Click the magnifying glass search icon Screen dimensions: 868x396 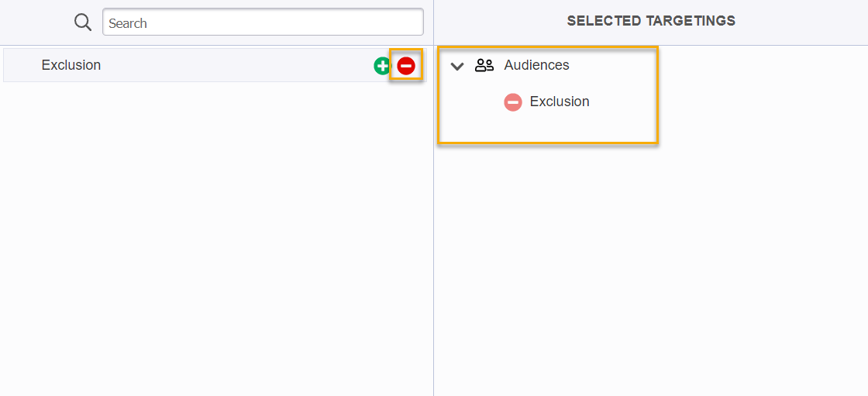click(x=83, y=22)
